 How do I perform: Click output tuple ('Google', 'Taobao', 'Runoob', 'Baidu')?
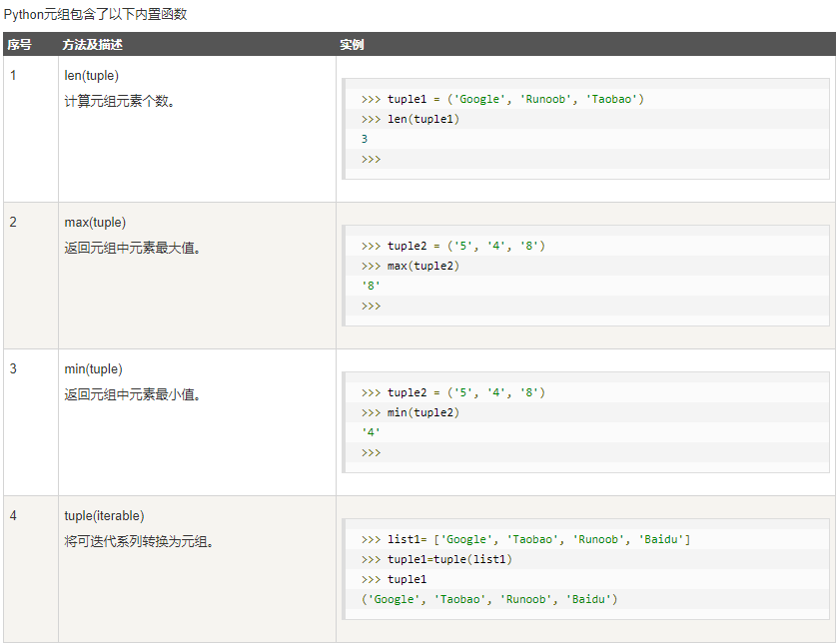pyautogui.click(x=489, y=599)
